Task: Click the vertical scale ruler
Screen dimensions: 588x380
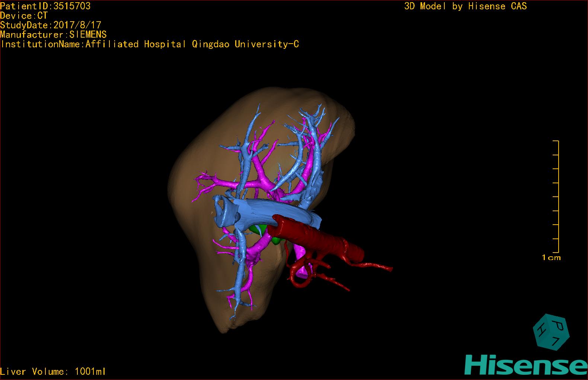Action: (557, 197)
